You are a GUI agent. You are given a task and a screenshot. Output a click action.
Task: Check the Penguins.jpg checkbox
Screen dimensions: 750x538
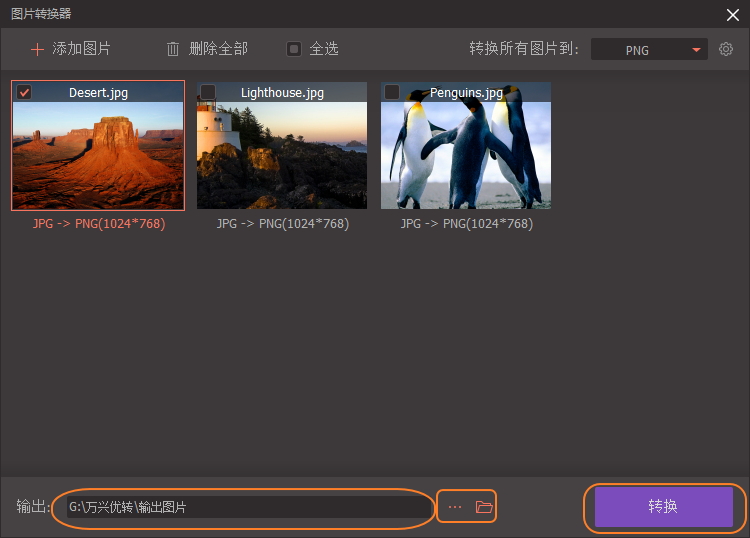click(392, 92)
